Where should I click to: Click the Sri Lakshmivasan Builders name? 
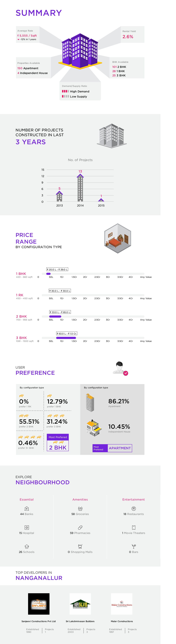[80, 621]
